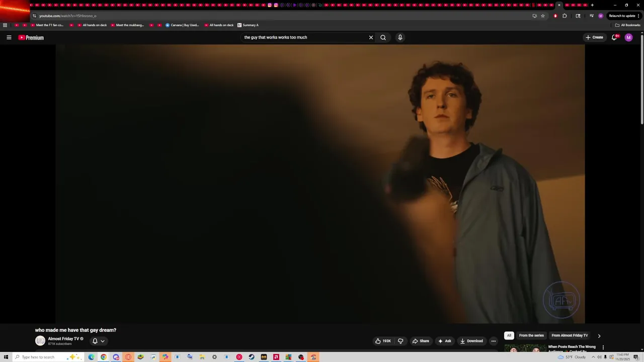
Task: Toggle channel notification bell
Action: pos(95,341)
